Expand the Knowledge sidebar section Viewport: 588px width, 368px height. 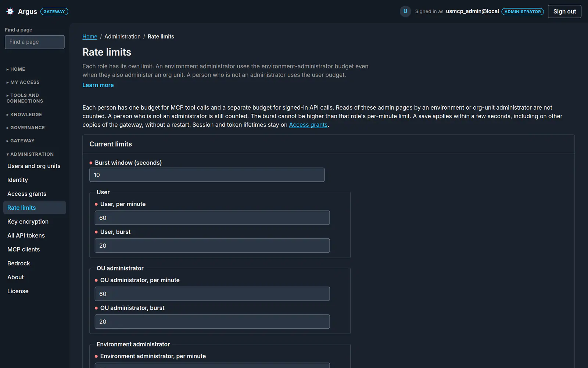(24, 115)
